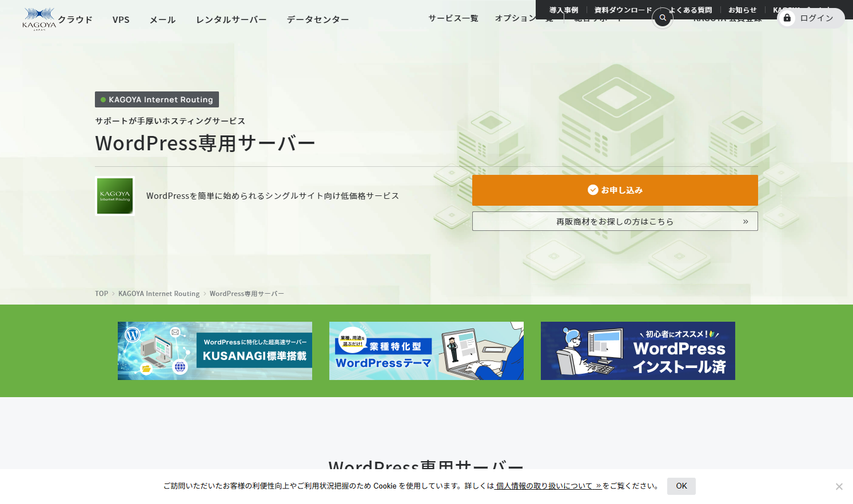Open 個人情報の取り扱いについて link
The height and width of the screenshot is (504, 853).
point(548,486)
